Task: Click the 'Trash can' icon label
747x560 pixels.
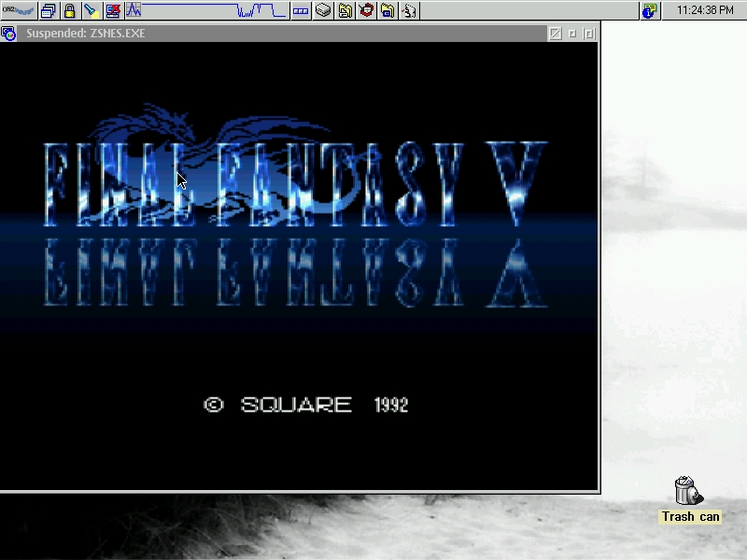Action: pos(690,517)
